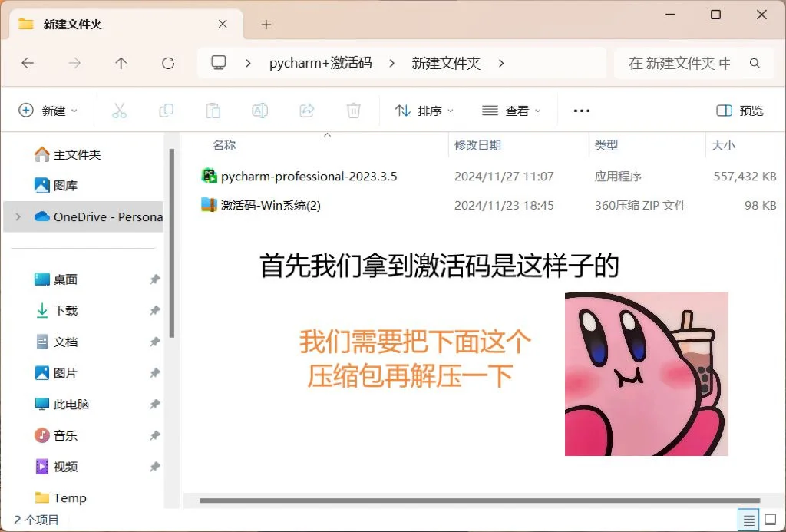Select the Rename icon in toolbar
The height and width of the screenshot is (532, 786).
tap(259, 110)
